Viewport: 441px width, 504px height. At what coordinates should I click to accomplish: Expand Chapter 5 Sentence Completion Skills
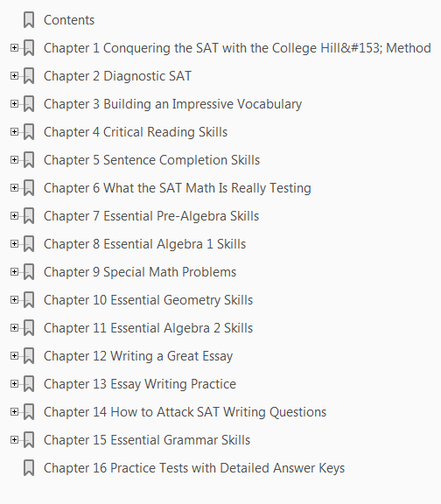pos(14,159)
